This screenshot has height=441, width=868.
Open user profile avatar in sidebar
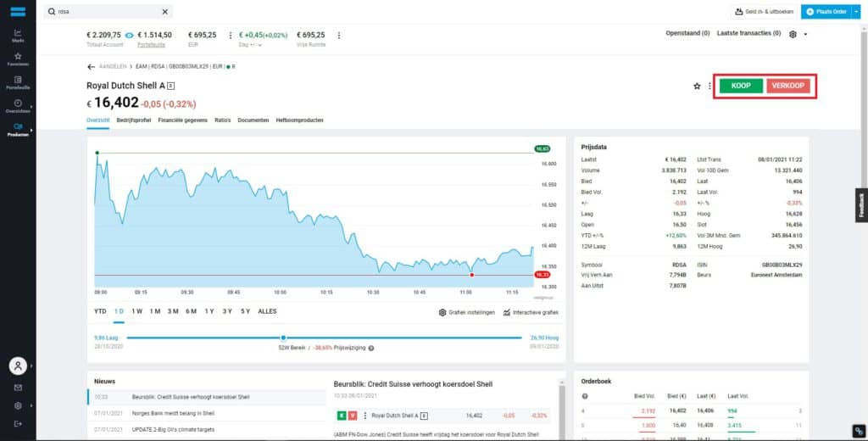click(x=18, y=366)
